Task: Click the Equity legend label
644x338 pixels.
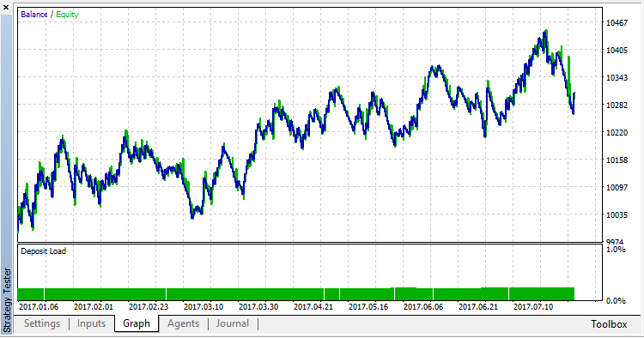Action: point(67,15)
